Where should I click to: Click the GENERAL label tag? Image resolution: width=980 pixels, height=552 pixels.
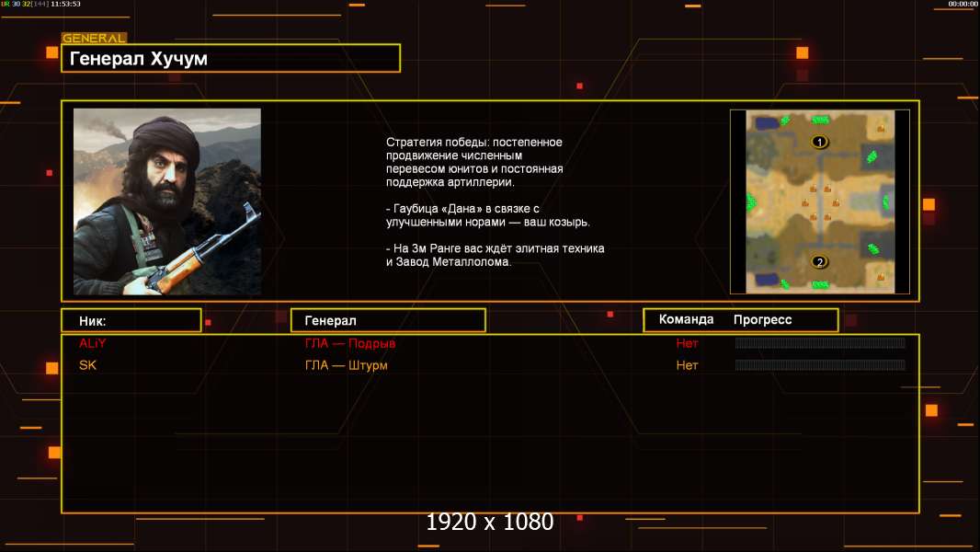95,38
